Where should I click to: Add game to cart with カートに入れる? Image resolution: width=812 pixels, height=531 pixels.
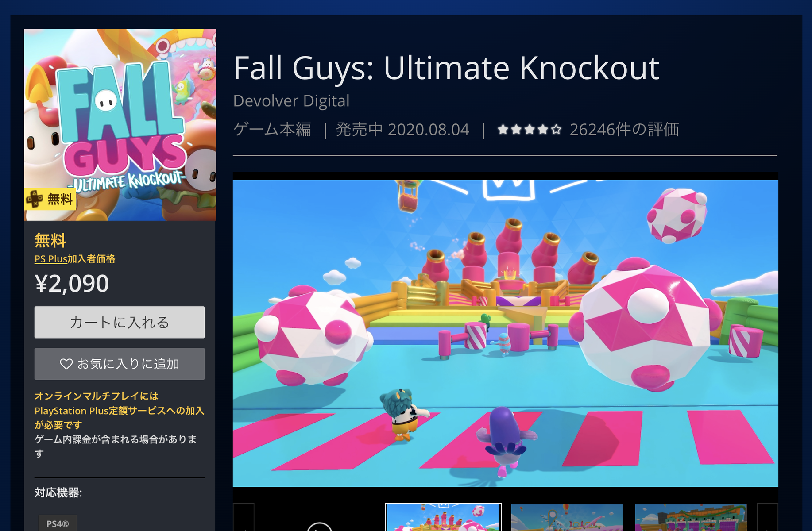(120, 322)
